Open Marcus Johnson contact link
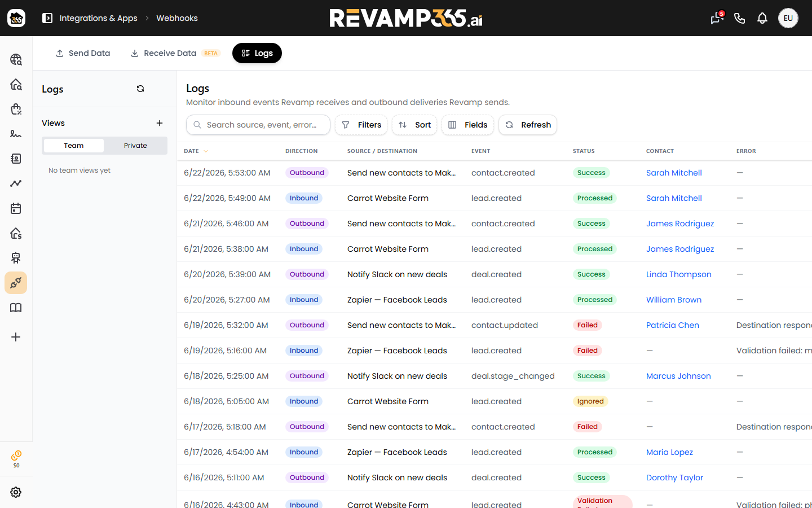812x508 pixels. coord(678,376)
